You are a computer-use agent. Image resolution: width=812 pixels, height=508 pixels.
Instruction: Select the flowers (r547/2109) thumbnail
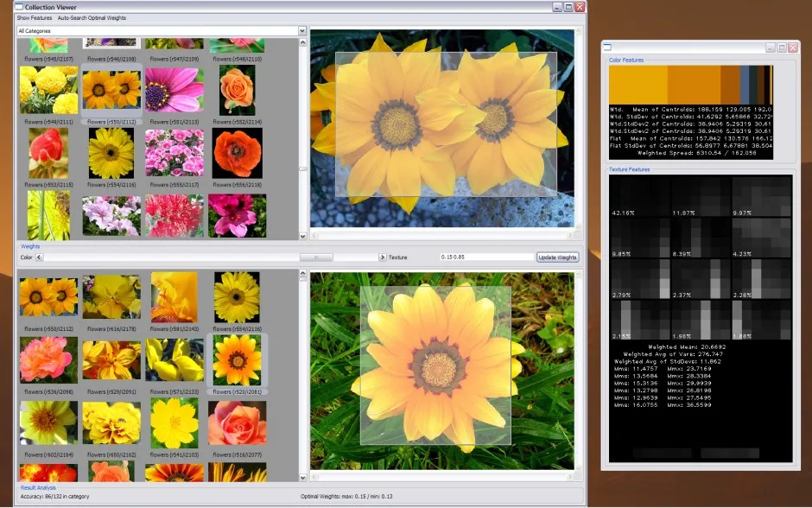tap(174, 42)
